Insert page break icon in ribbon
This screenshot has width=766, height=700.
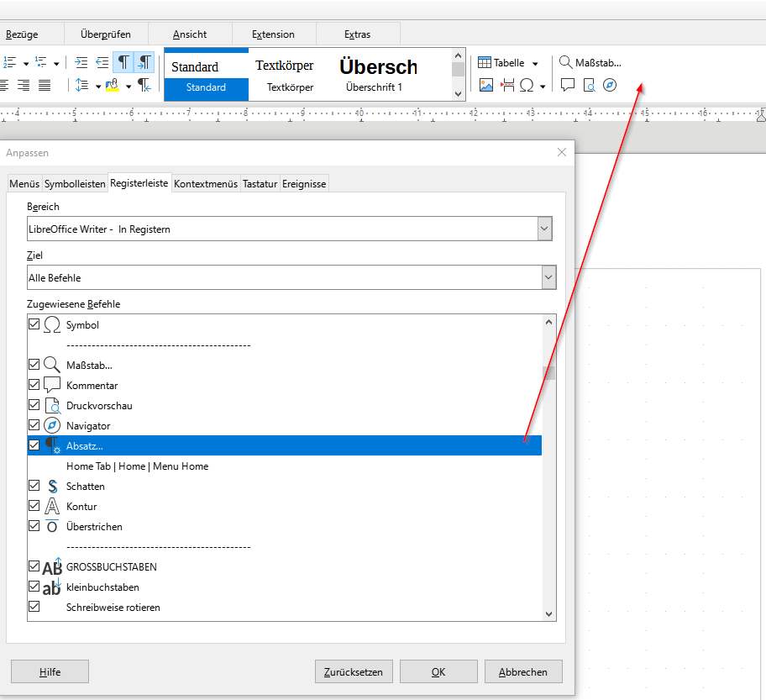(x=507, y=86)
